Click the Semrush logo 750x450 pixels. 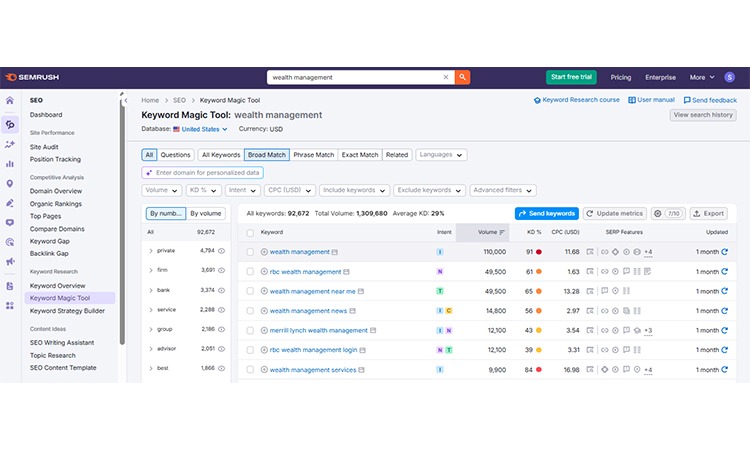point(32,77)
